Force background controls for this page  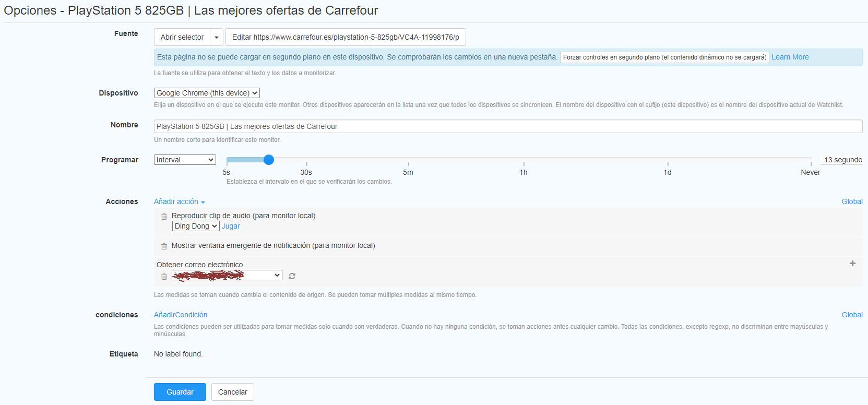(x=664, y=57)
